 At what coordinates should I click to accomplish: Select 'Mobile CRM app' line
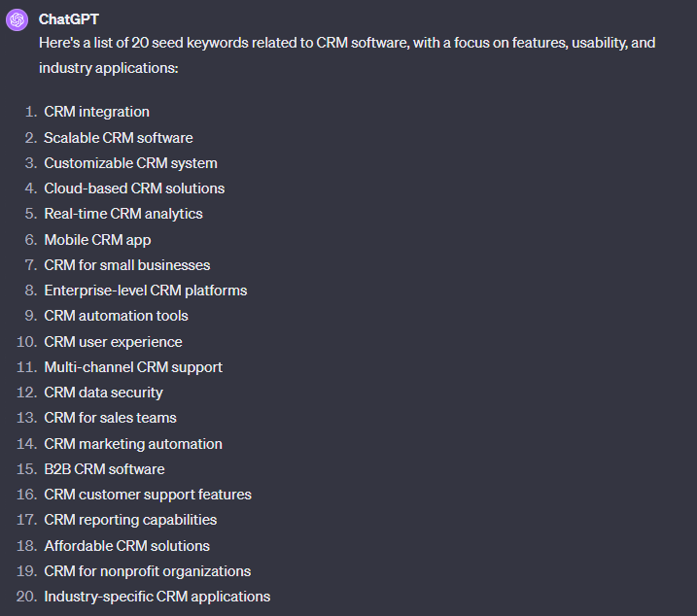pyautogui.click(x=97, y=240)
